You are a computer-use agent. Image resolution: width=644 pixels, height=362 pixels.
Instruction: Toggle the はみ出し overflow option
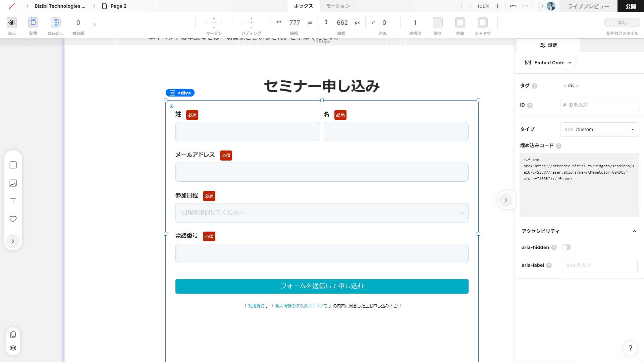pos(56,22)
